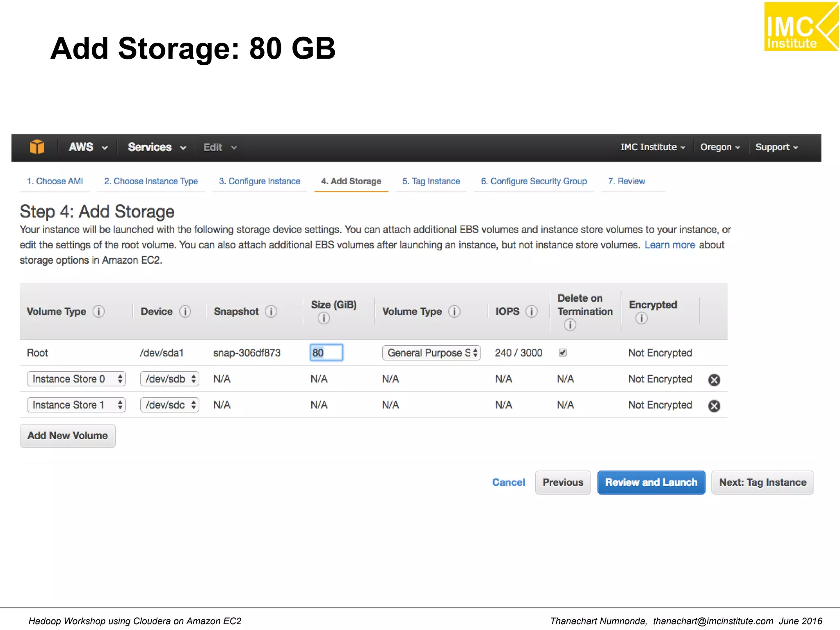Toggle Delete on Termination for Root volume
The height and width of the screenshot is (630, 840).
(563, 353)
